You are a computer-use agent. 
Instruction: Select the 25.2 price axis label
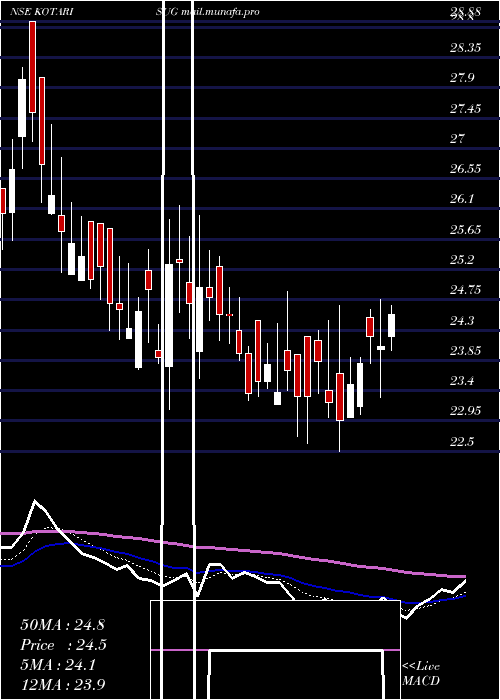pos(462,260)
